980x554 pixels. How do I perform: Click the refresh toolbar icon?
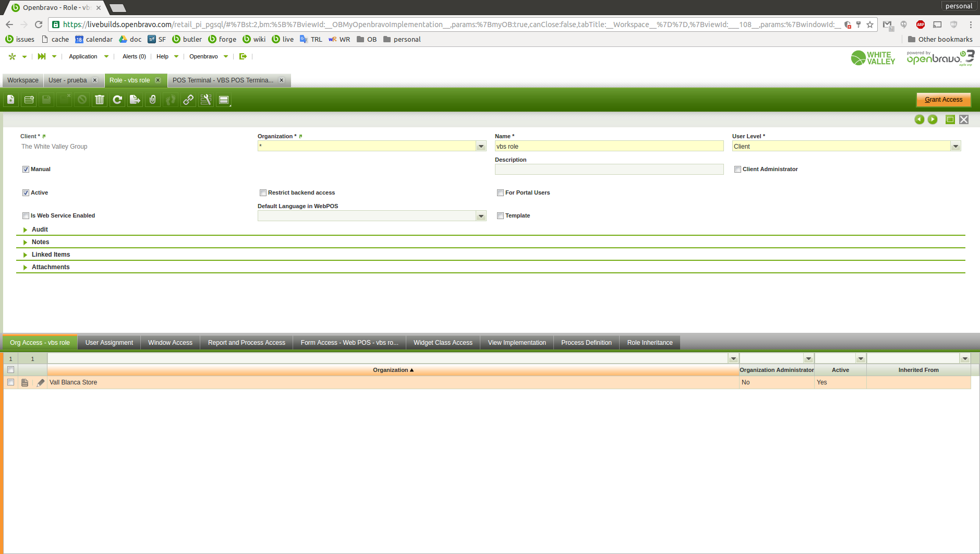[117, 100]
